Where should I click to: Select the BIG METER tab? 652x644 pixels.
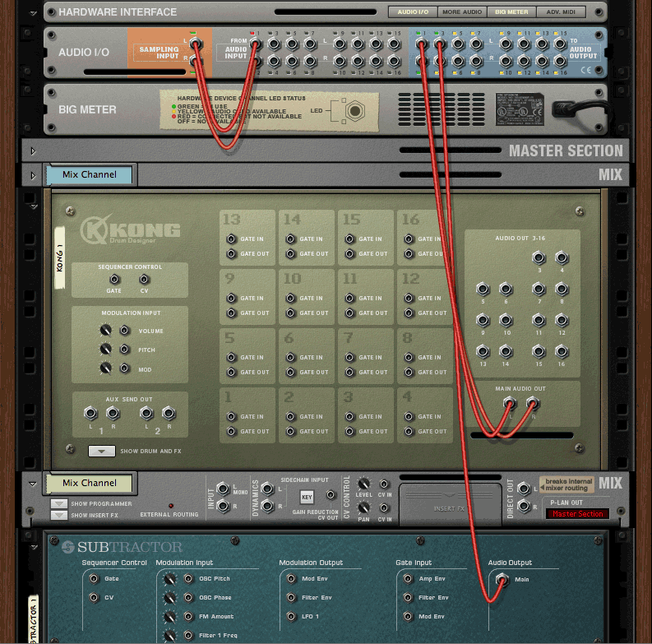click(x=511, y=12)
